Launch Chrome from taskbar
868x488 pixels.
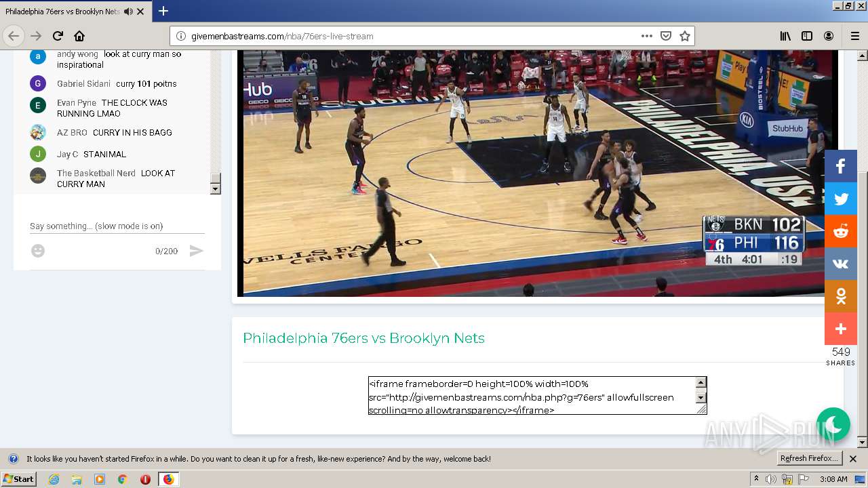pos(123,479)
